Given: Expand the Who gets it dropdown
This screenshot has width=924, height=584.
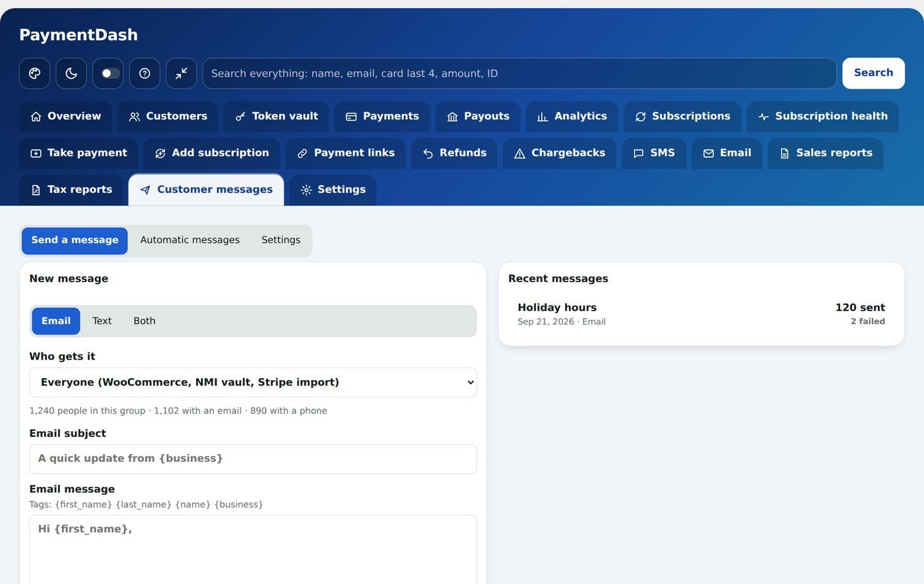Looking at the screenshot, I should [x=253, y=383].
